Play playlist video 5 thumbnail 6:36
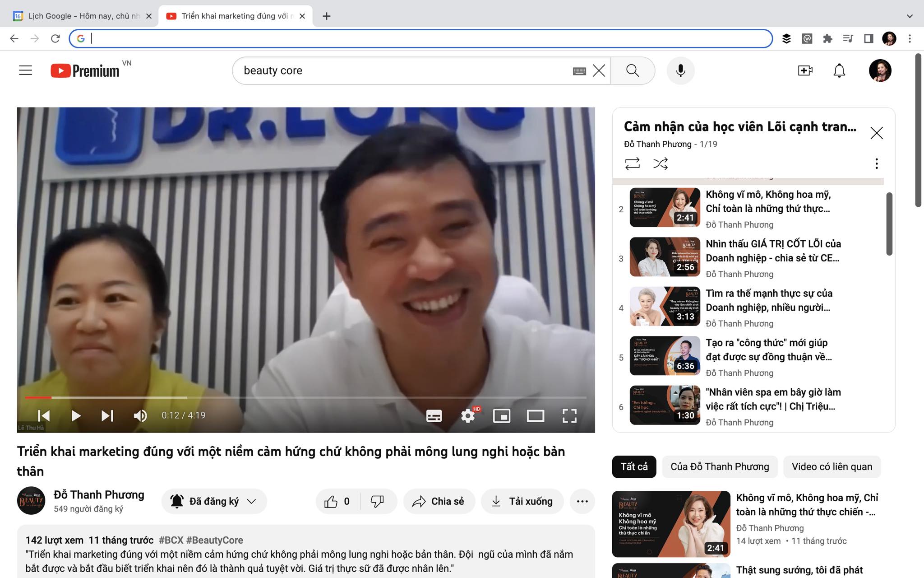The width and height of the screenshot is (924, 578). click(x=665, y=355)
